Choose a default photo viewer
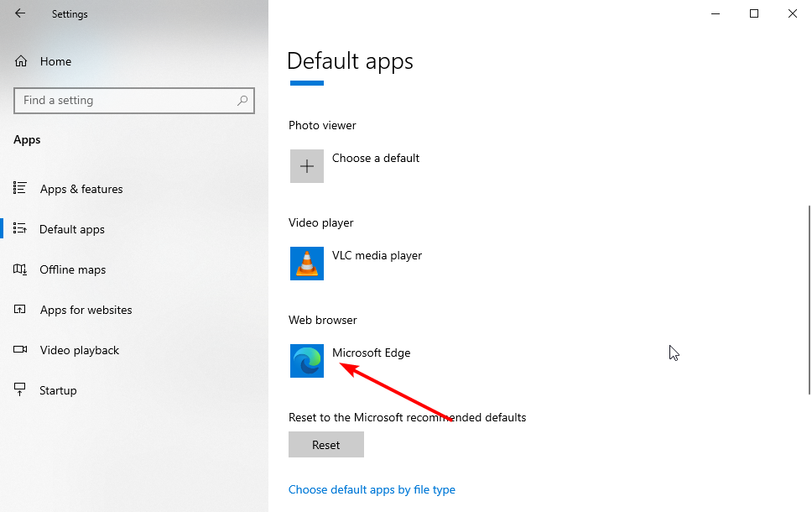This screenshot has height=512, width=812. click(376, 158)
